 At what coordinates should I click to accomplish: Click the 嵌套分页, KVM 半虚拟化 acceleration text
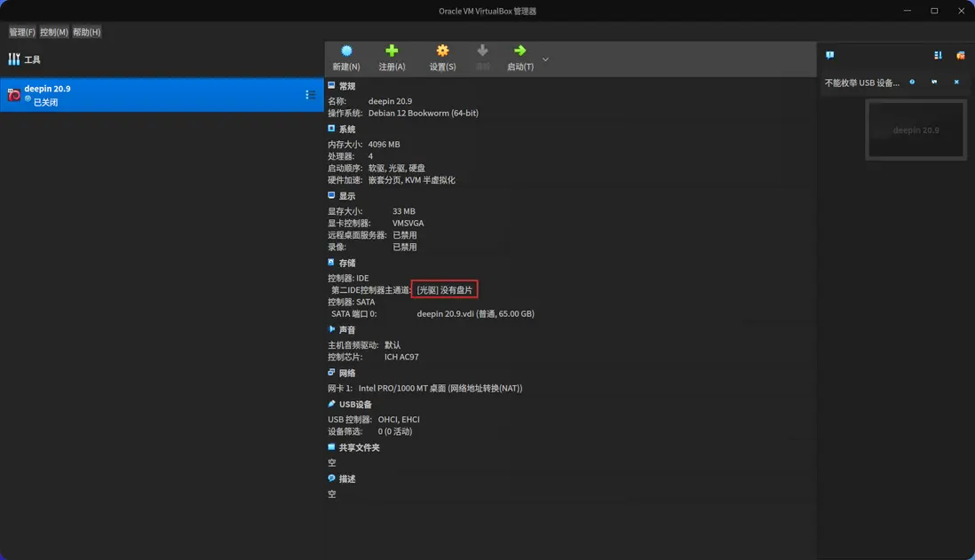pos(412,180)
